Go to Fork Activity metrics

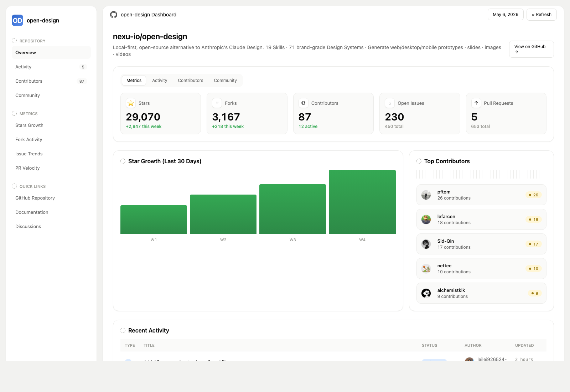(51, 139)
